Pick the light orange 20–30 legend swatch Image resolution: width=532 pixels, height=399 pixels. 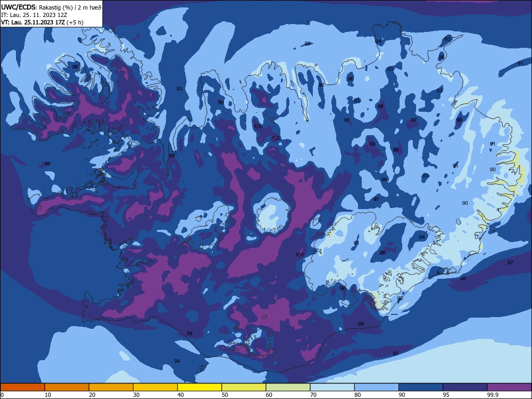click(111, 387)
